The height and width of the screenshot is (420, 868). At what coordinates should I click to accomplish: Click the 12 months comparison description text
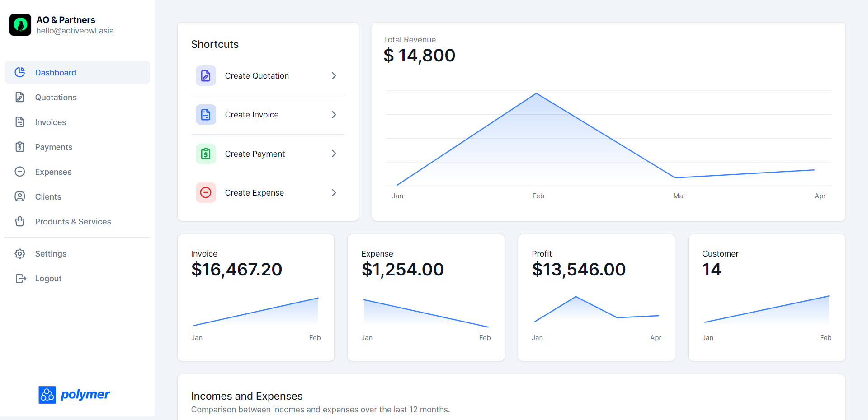pos(321,410)
